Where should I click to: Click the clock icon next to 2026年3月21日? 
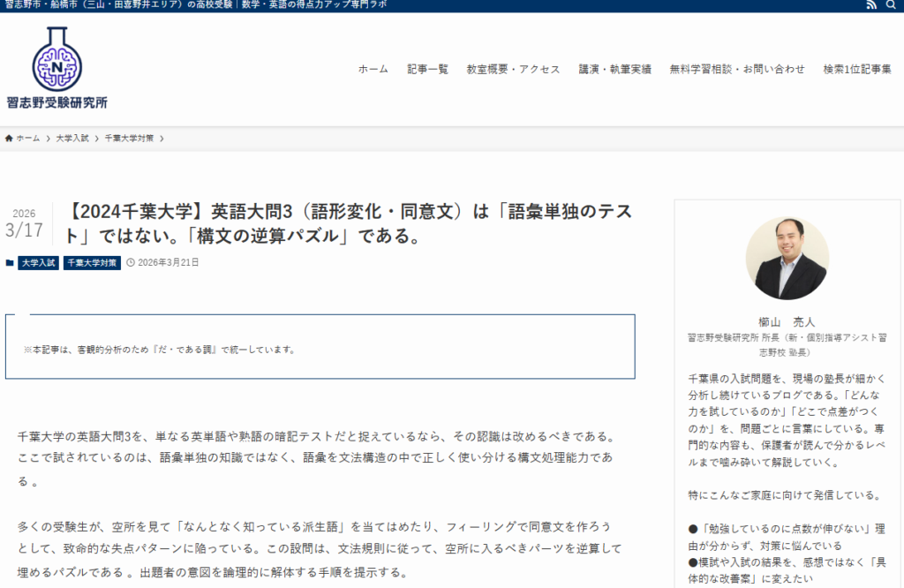click(131, 263)
